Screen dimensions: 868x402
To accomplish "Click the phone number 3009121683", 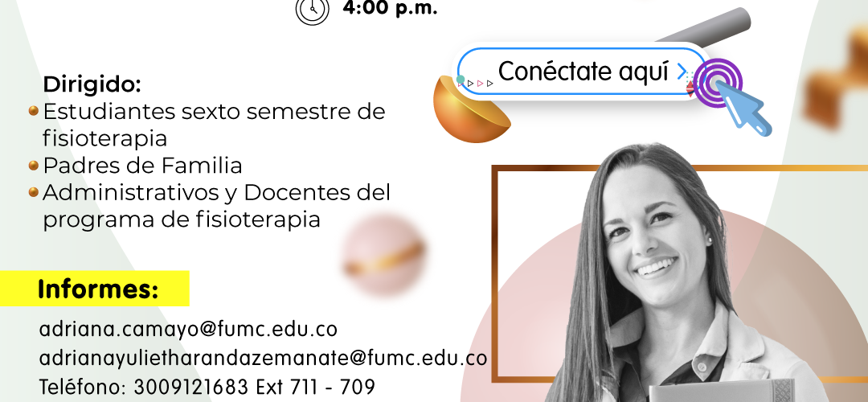I will tap(193, 387).
